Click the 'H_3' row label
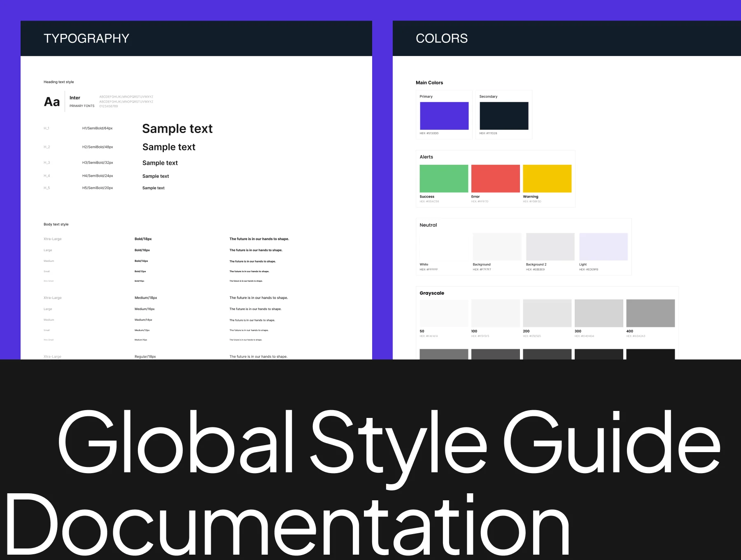Viewport: 741px width, 560px height. coord(47,163)
